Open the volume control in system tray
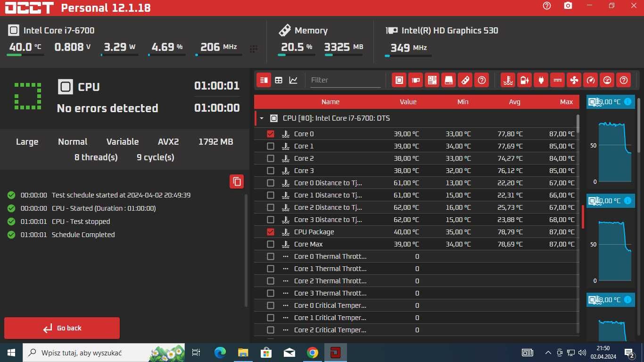644x362 pixels. [582, 353]
